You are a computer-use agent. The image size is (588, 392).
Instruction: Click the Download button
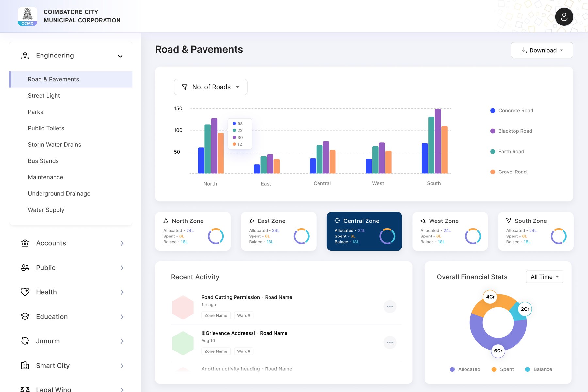pos(542,50)
